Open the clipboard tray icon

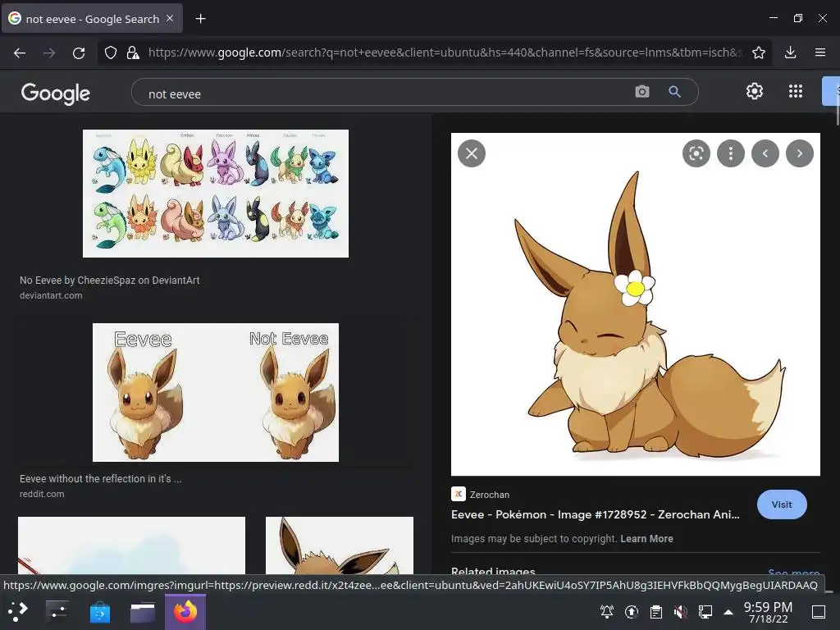(656, 611)
